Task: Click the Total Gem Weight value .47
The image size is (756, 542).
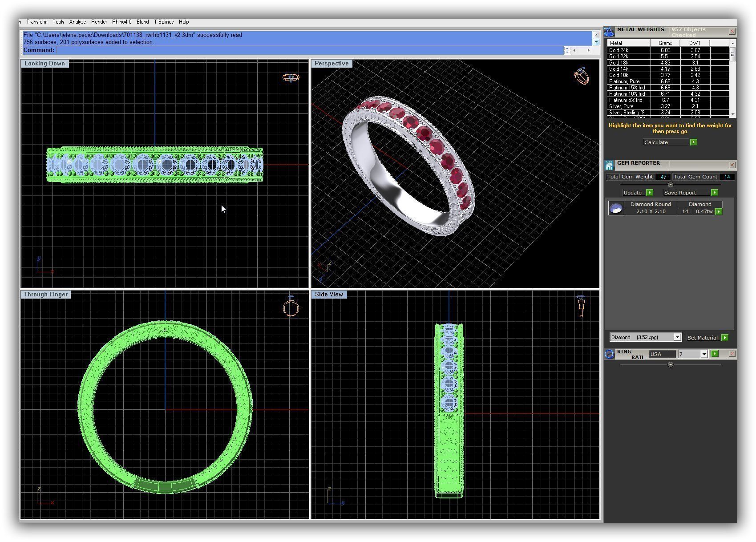Action: (x=663, y=177)
